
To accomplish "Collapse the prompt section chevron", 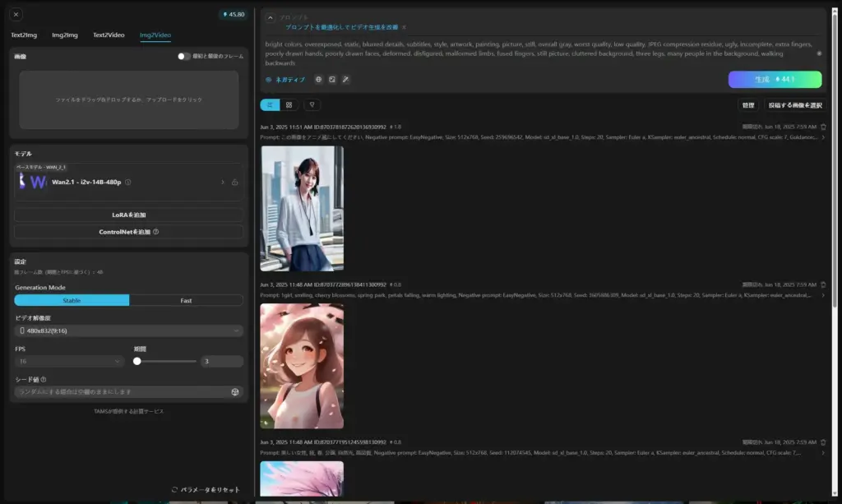I will (x=270, y=17).
